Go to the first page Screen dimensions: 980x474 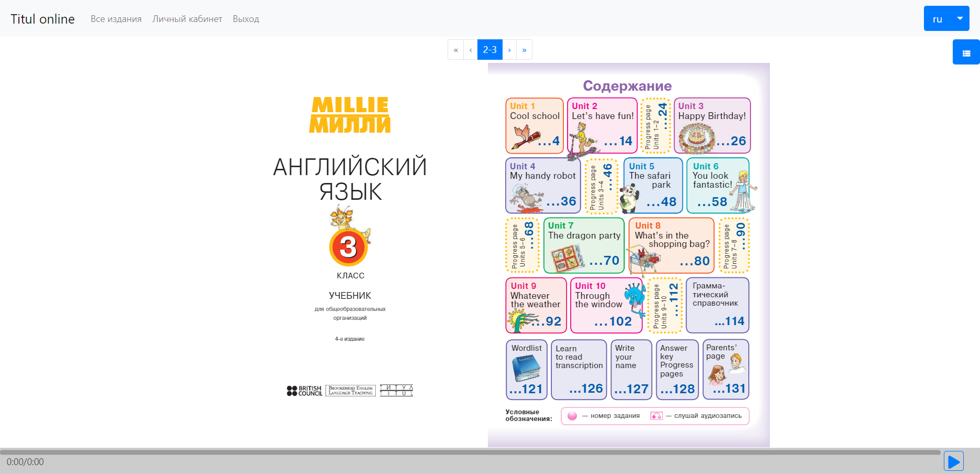tap(455, 50)
